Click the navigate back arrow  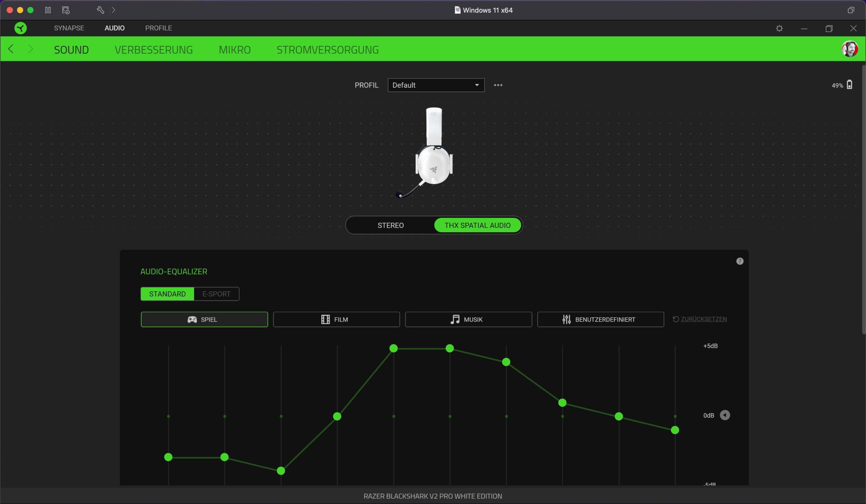click(x=11, y=49)
